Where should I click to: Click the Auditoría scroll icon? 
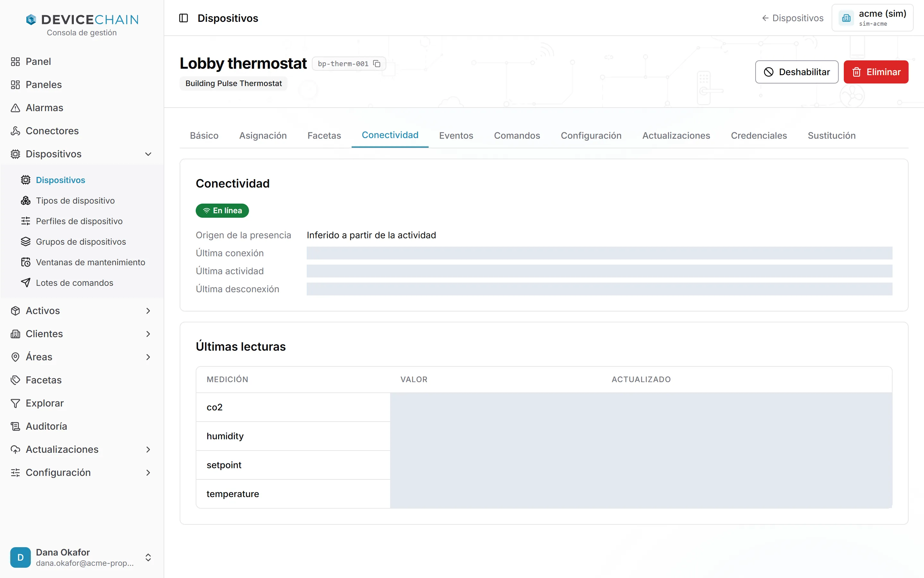click(x=15, y=426)
